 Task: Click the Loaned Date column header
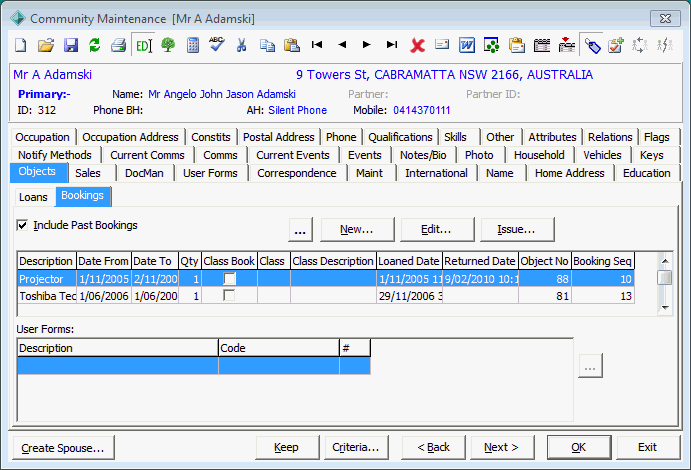coord(409,261)
